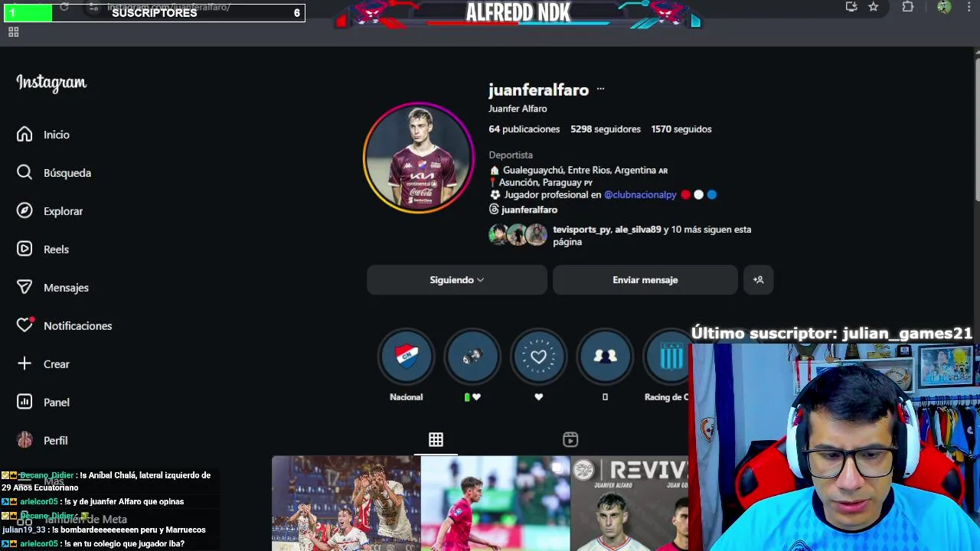This screenshot has height=551, width=980.
Task: Open the Threads juanferalfaro icon link
Action: pyautogui.click(x=494, y=210)
